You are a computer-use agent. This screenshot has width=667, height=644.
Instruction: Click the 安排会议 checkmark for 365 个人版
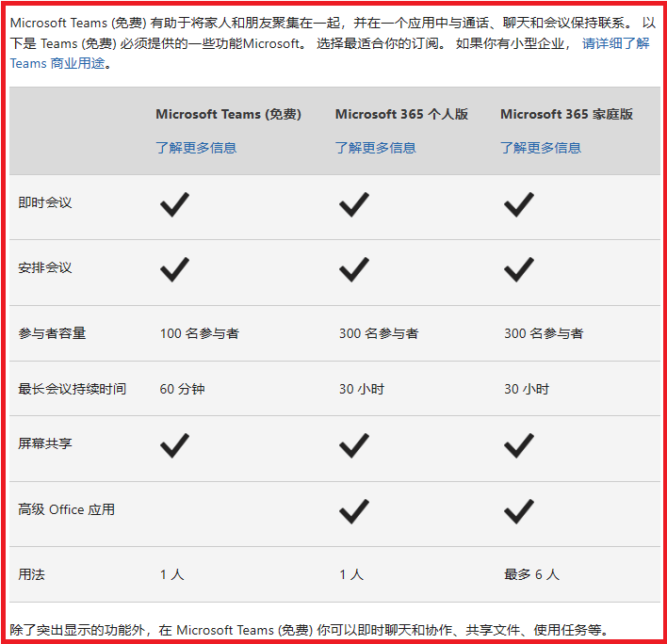(354, 269)
